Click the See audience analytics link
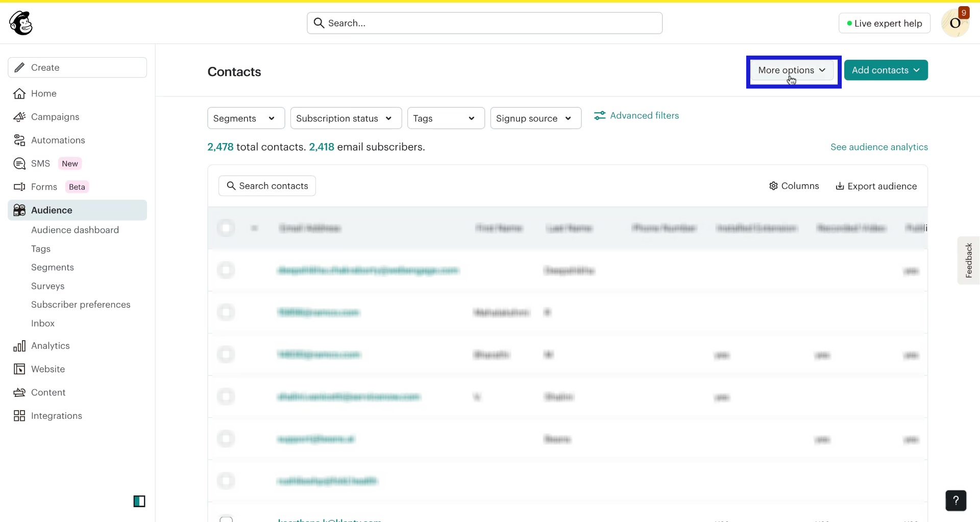 click(879, 147)
